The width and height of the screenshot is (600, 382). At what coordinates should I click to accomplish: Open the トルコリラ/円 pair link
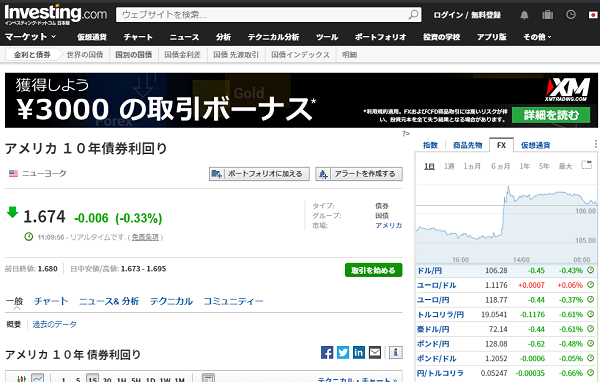click(440, 315)
